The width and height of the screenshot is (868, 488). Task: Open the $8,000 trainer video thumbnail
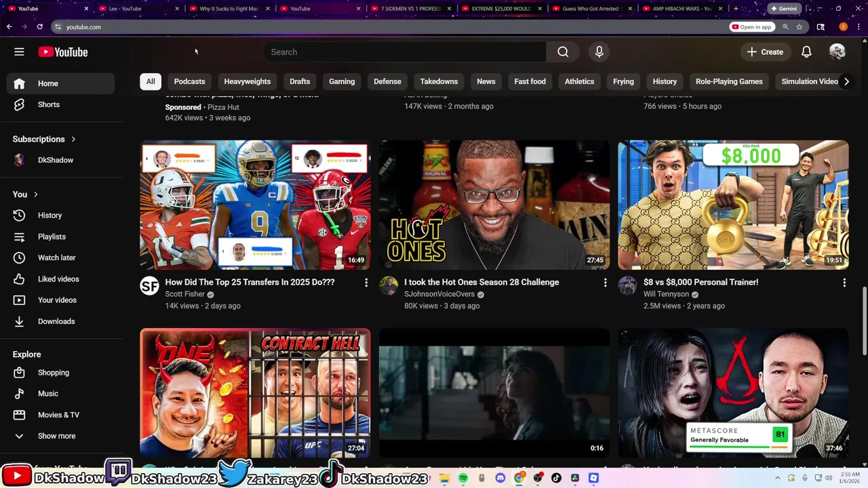pos(733,205)
